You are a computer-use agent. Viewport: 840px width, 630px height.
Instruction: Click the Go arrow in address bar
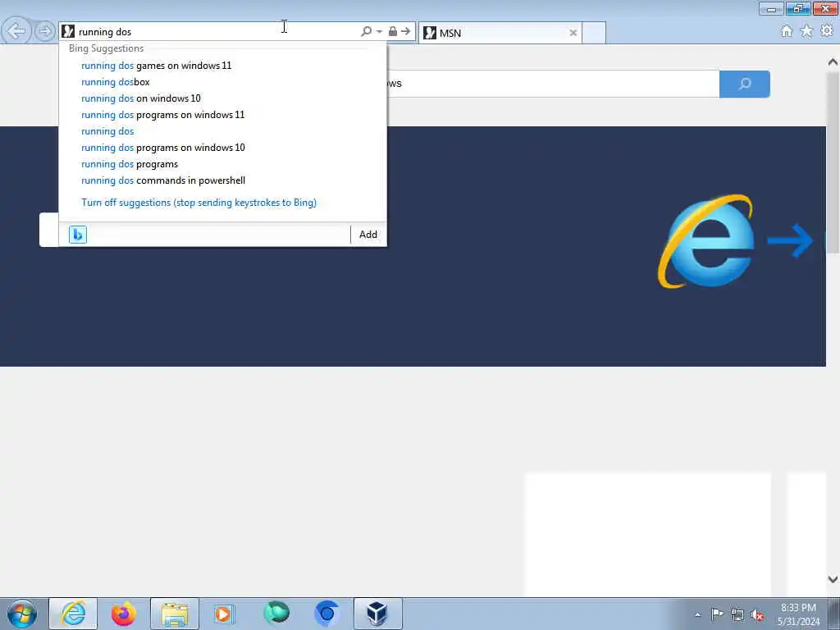point(406,32)
